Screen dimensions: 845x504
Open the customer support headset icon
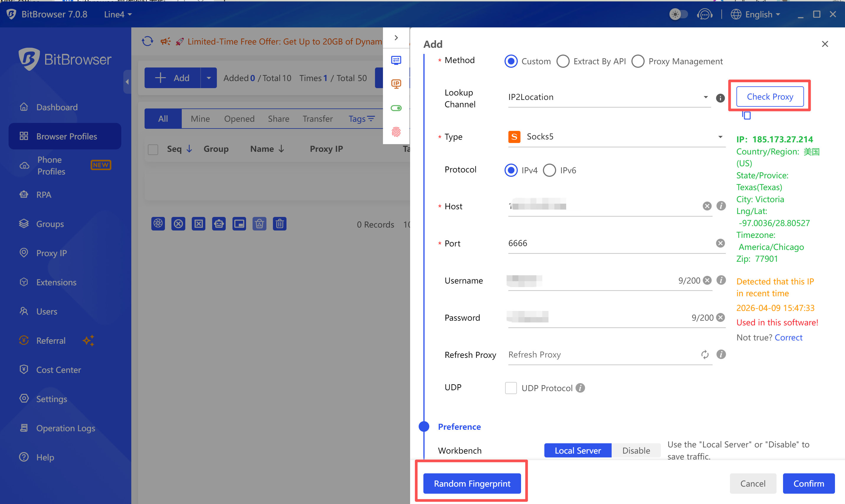click(705, 14)
